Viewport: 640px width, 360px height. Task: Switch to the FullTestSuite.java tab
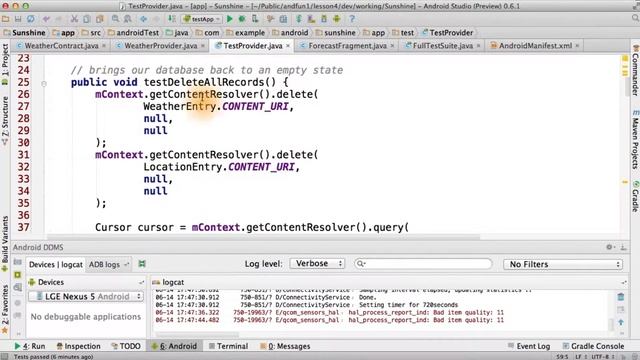click(442, 46)
